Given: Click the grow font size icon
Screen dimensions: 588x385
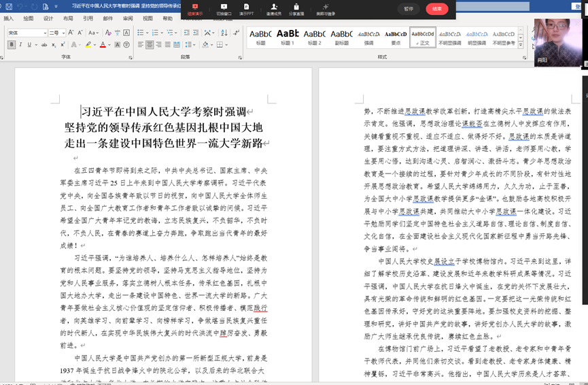Looking at the screenshot, I should (x=71, y=33).
